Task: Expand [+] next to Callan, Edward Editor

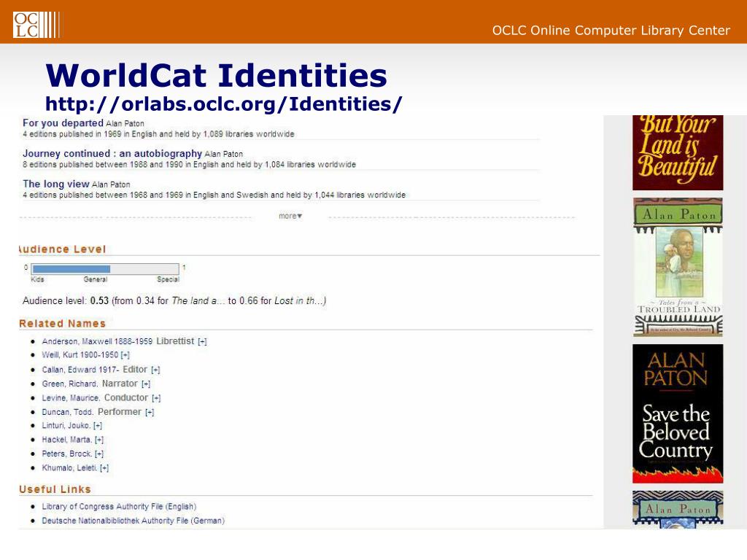Action: click(x=156, y=370)
